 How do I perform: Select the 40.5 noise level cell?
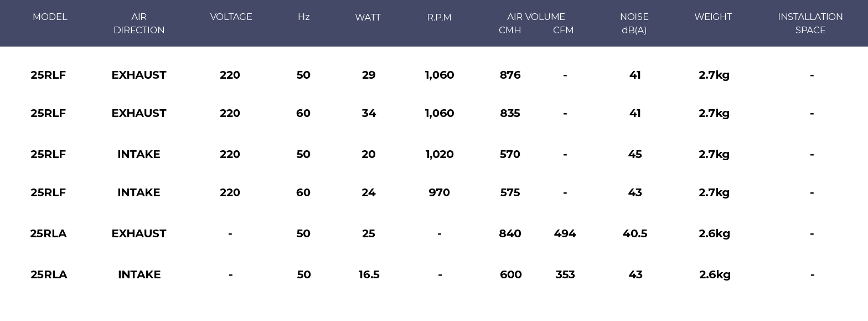point(635,233)
